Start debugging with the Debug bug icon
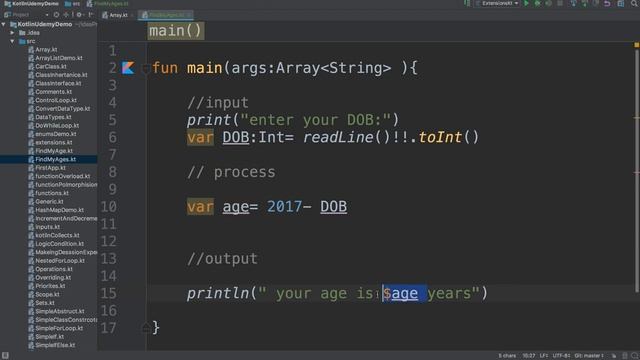 tap(538, 3)
